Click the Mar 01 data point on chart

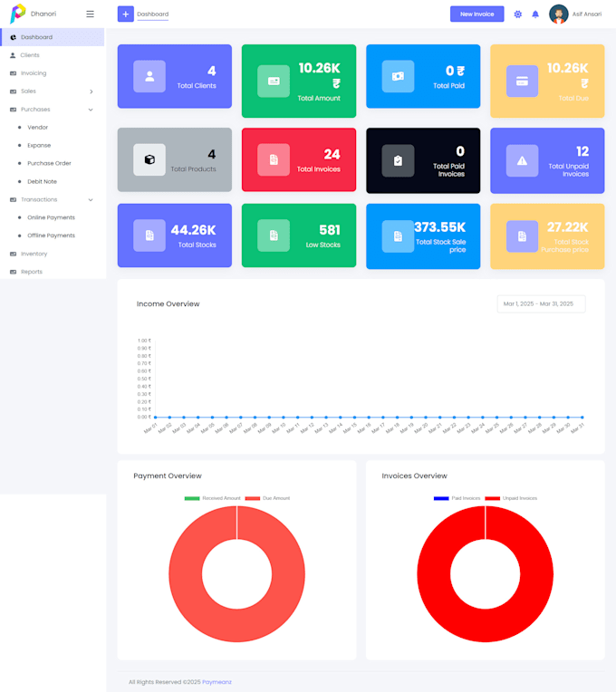tap(155, 417)
